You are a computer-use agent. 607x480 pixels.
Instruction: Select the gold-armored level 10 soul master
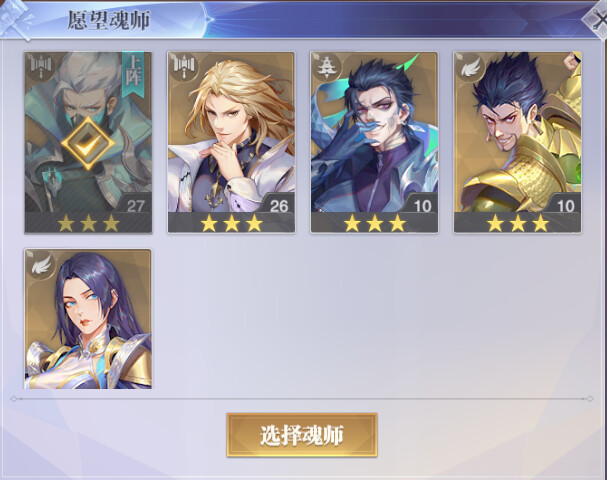(518, 142)
